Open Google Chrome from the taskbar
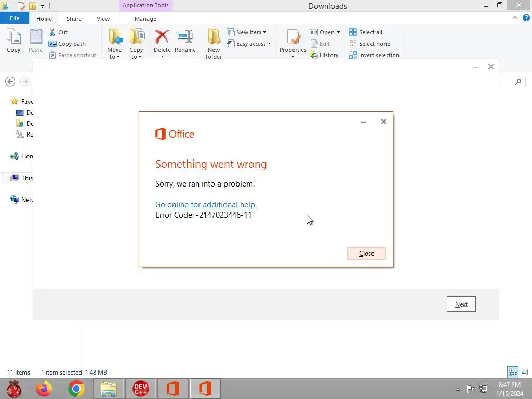Image resolution: width=532 pixels, height=399 pixels. click(76, 389)
